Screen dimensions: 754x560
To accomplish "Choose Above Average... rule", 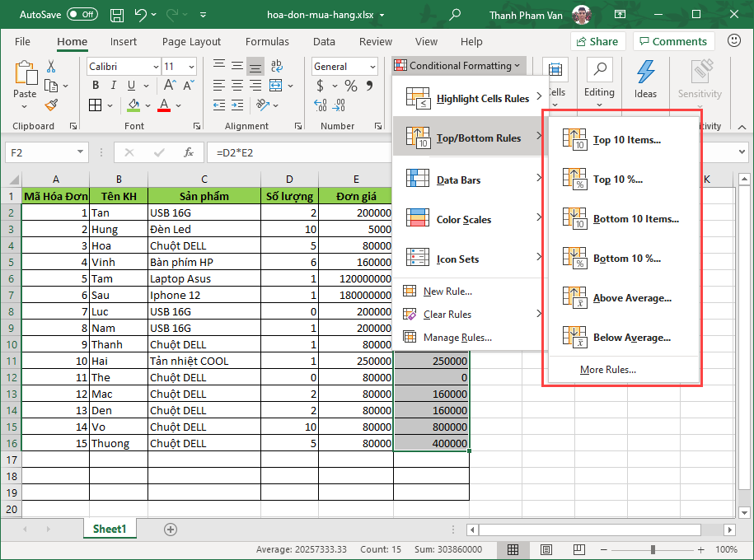I will coord(623,297).
